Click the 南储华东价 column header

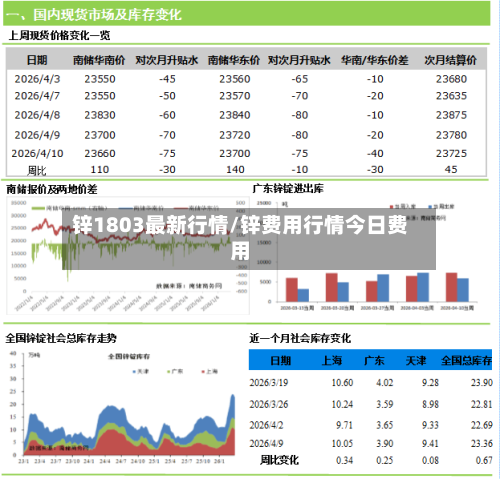(234, 60)
